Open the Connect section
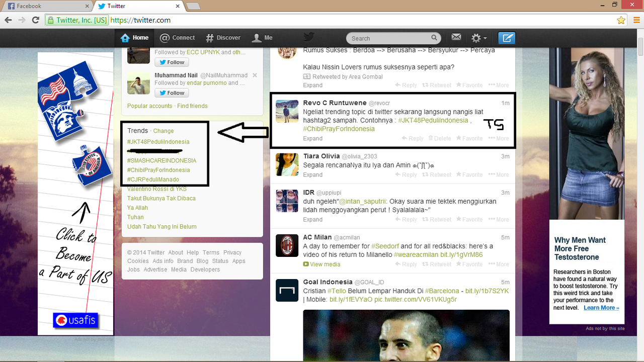Screen dimensions: 644x362 177,38
